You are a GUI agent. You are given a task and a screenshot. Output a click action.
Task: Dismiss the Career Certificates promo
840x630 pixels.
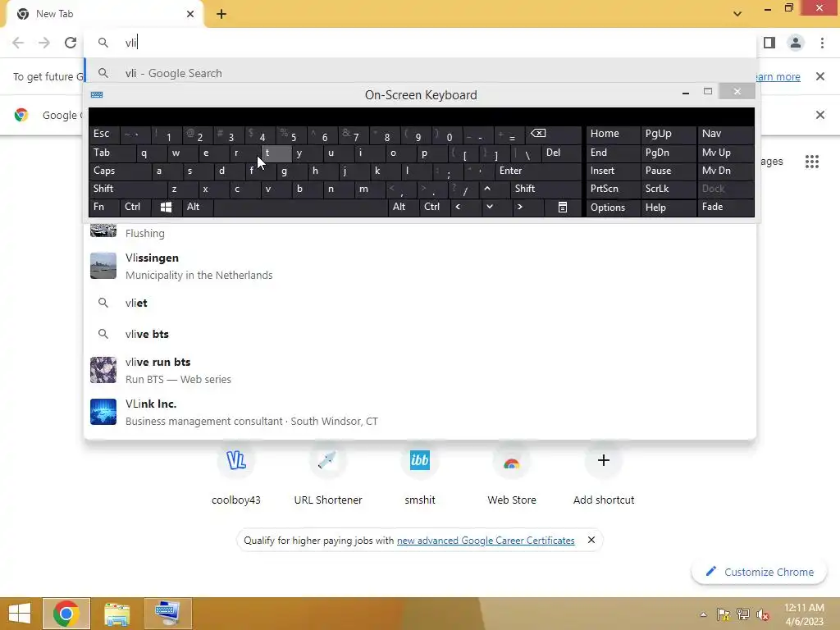(591, 540)
